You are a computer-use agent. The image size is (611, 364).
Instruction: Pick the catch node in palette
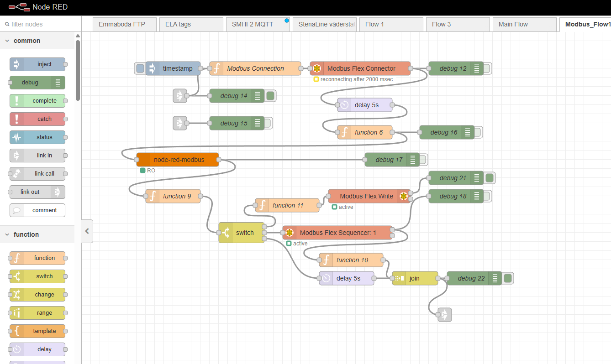coord(37,119)
